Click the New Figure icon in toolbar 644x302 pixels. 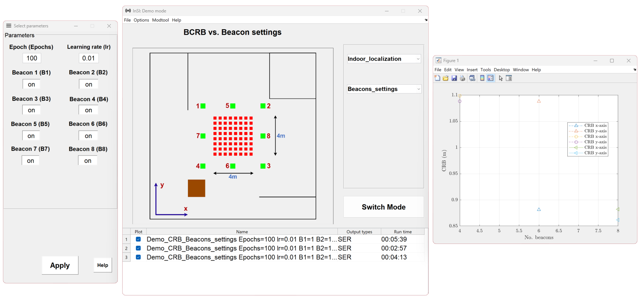pyautogui.click(x=437, y=78)
